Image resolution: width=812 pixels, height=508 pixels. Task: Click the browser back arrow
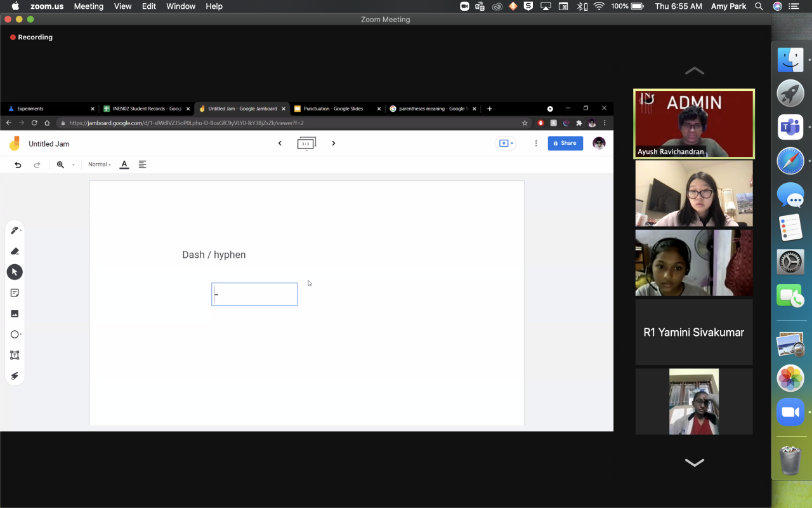pyautogui.click(x=8, y=123)
